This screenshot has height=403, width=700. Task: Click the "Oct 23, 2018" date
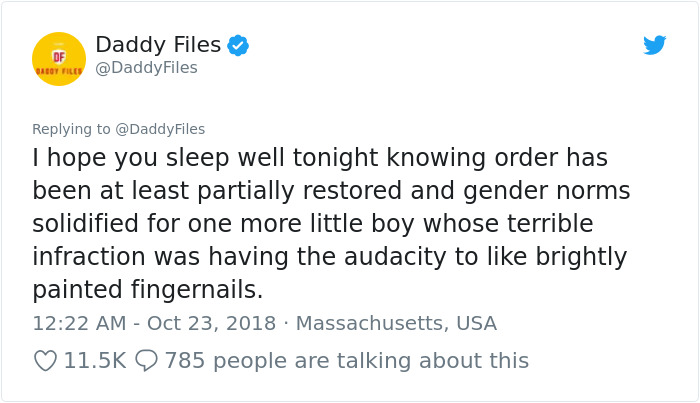[x=210, y=323]
